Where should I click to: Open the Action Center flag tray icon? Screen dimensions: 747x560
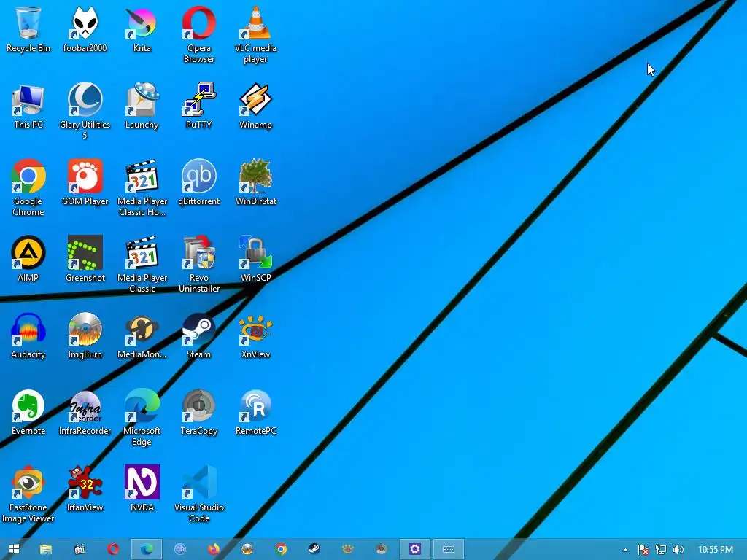(643, 550)
